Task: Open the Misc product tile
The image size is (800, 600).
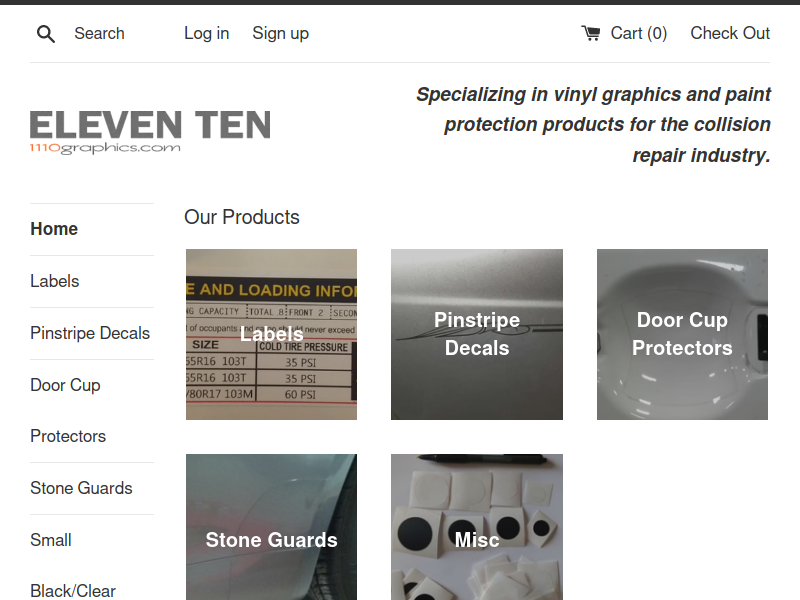Action: (477, 527)
